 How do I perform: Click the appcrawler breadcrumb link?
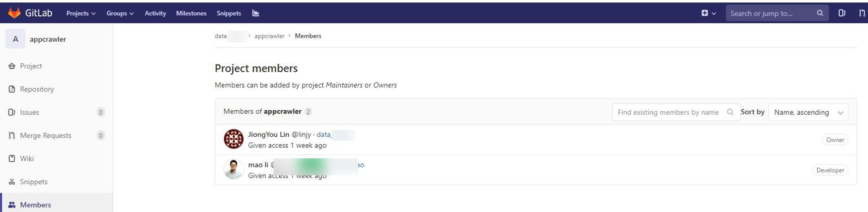pos(270,36)
